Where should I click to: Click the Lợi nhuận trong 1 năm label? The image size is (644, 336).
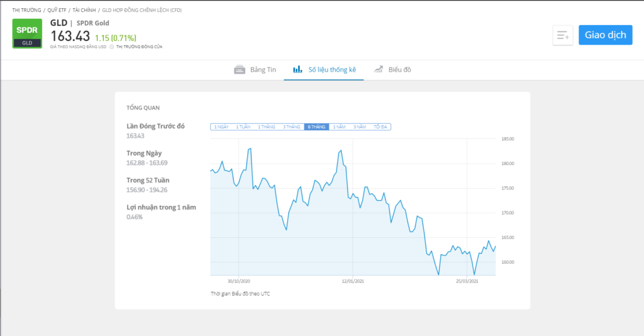tap(161, 208)
